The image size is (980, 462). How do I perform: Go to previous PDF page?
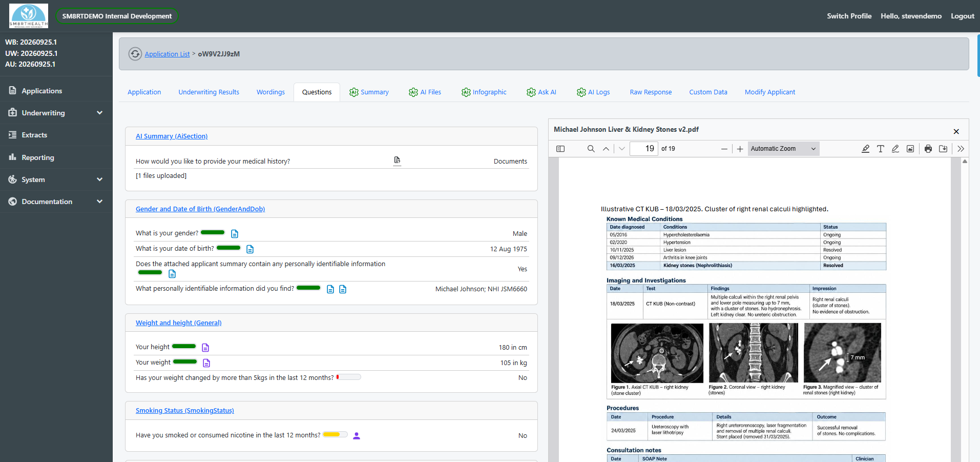pos(606,149)
